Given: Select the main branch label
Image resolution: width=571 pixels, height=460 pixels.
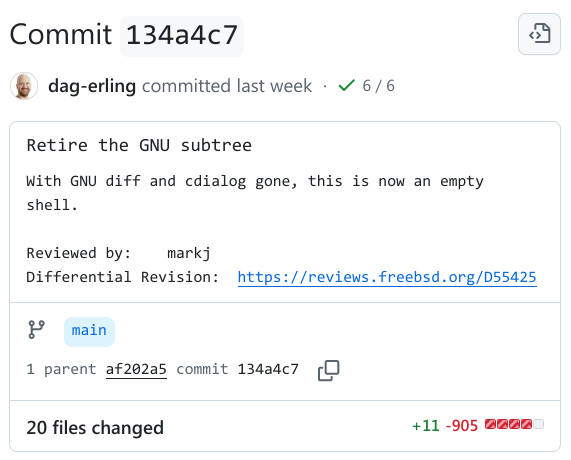Looking at the screenshot, I should click(x=89, y=331).
